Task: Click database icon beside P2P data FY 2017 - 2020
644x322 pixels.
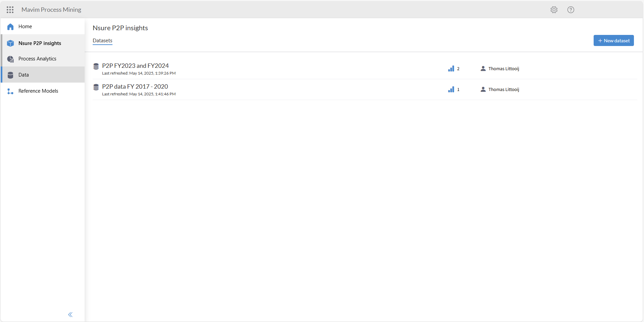Action: pyautogui.click(x=96, y=87)
